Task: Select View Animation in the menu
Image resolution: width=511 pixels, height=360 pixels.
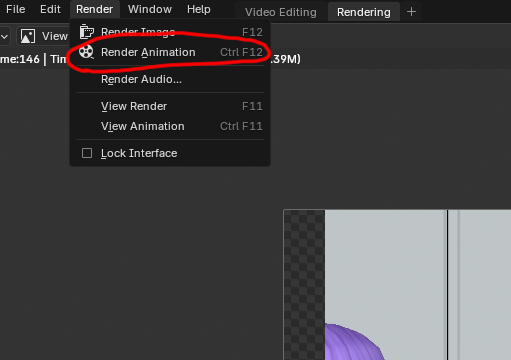Action: point(170,126)
